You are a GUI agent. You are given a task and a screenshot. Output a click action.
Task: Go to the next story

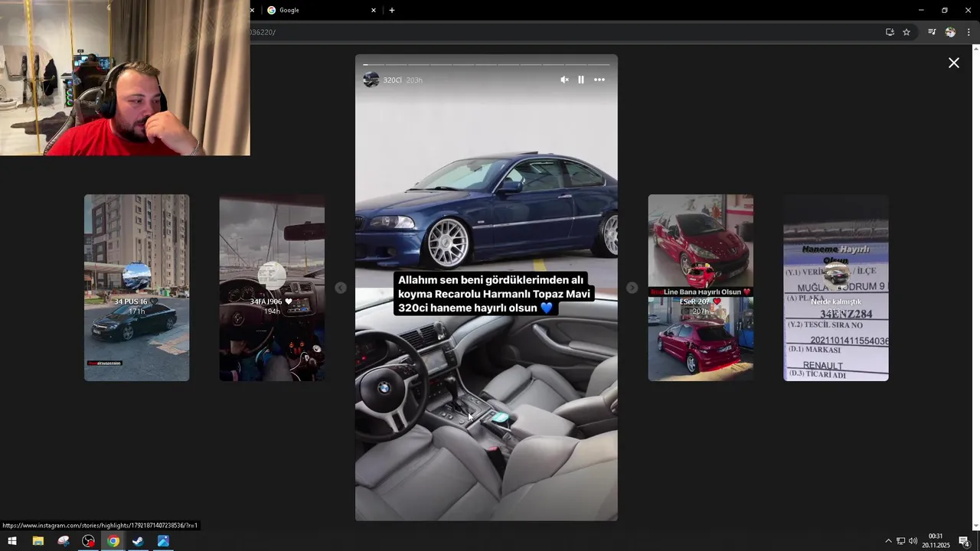pyautogui.click(x=632, y=288)
